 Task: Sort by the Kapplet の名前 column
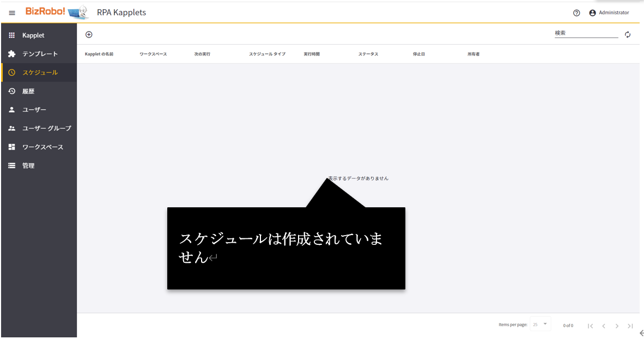99,54
